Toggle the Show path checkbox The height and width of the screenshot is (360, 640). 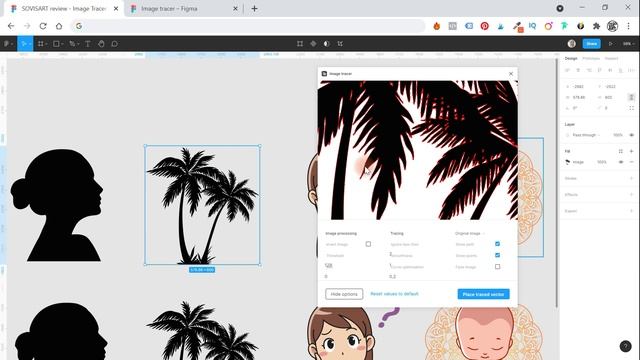coord(497,244)
